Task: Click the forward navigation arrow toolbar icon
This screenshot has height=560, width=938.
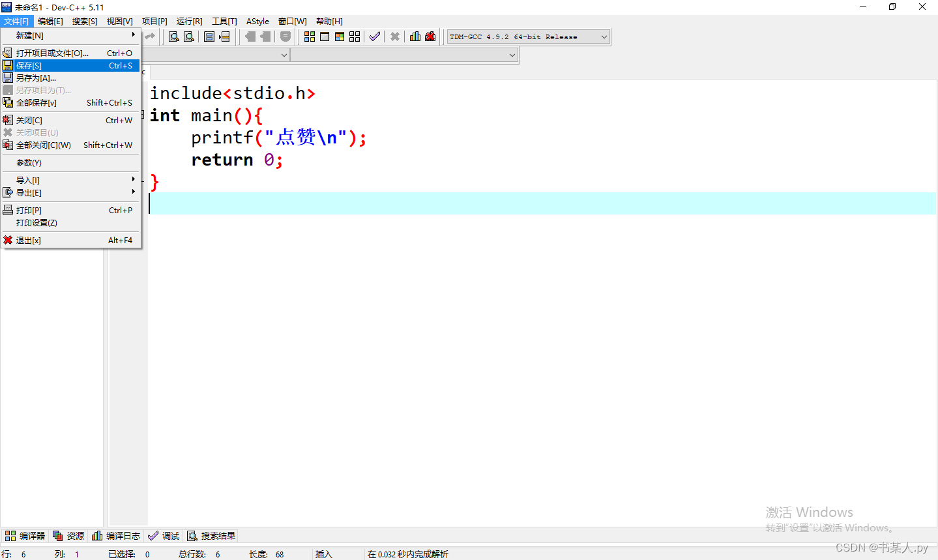Action: point(265,37)
